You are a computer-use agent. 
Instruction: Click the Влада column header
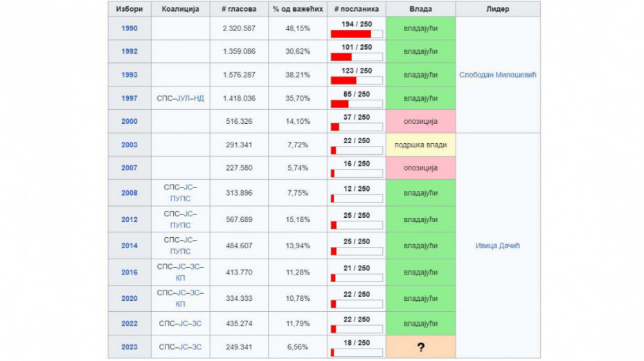[x=420, y=9]
